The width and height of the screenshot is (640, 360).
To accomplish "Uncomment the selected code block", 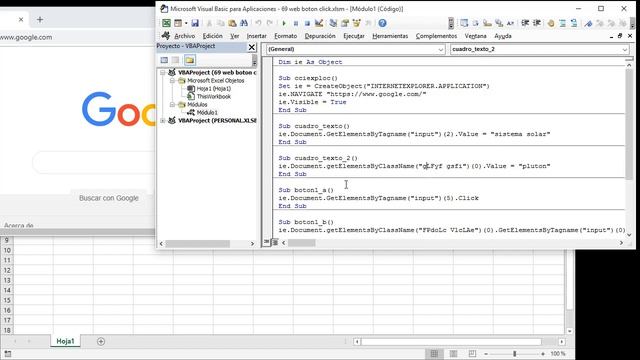I will (574, 23).
